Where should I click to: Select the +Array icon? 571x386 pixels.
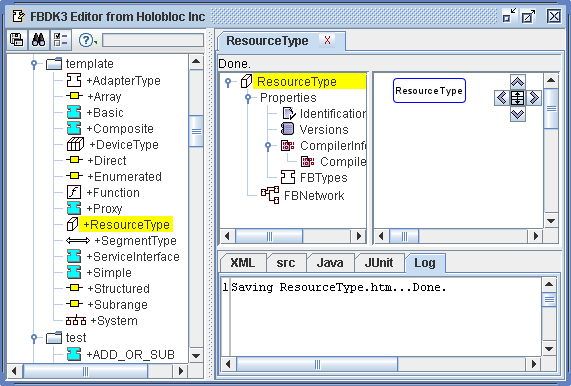74,96
